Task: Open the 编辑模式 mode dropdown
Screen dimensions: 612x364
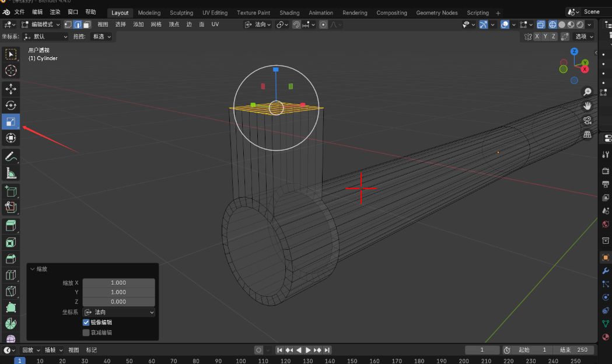Action: click(40, 24)
